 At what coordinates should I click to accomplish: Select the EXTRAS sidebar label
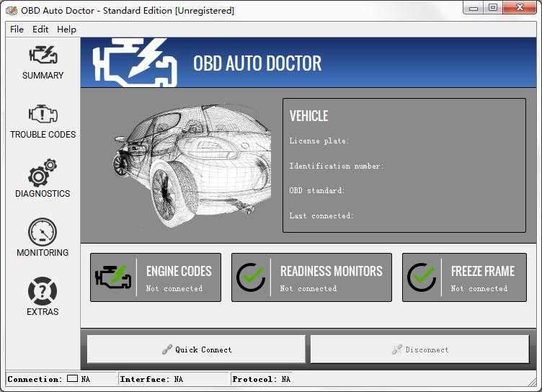(43, 312)
